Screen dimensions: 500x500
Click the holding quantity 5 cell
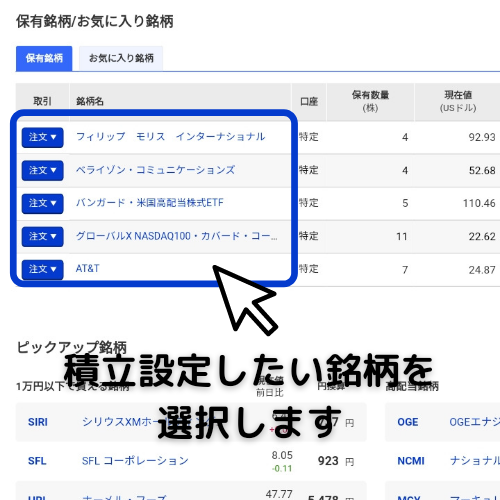(x=405, y=203)
